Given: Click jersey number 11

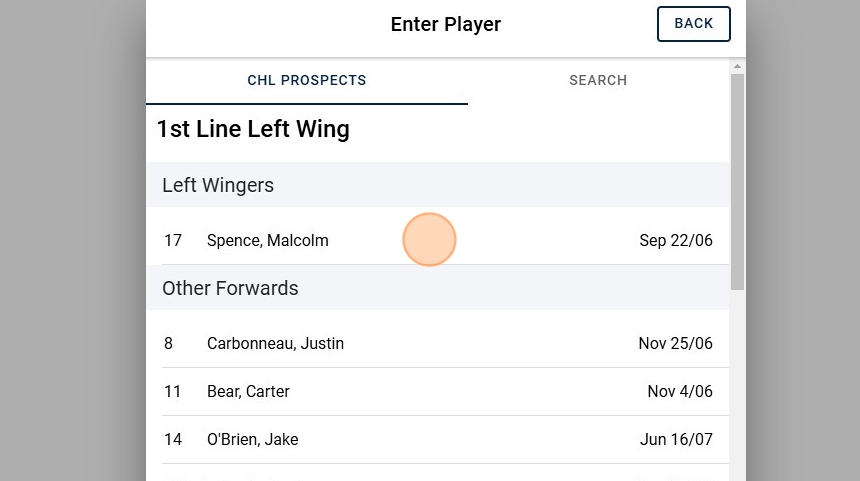Looking at the screenshot, I should 173,391.
